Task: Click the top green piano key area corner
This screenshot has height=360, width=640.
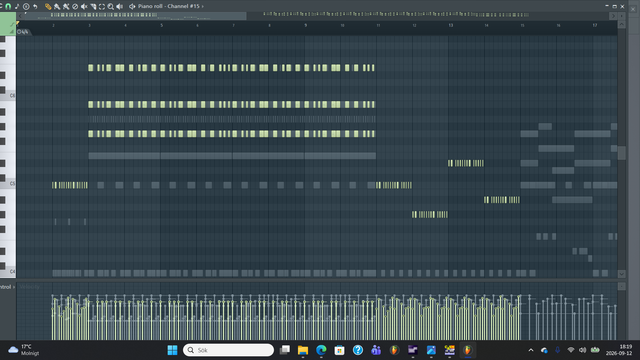Action: click(x=8, y=24)
